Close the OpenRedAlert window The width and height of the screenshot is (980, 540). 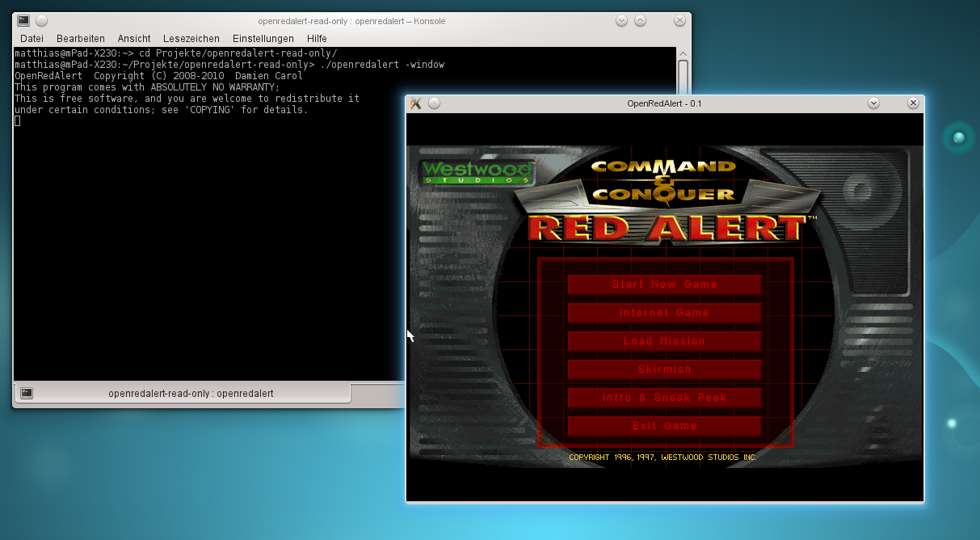(x=913, y=103)
